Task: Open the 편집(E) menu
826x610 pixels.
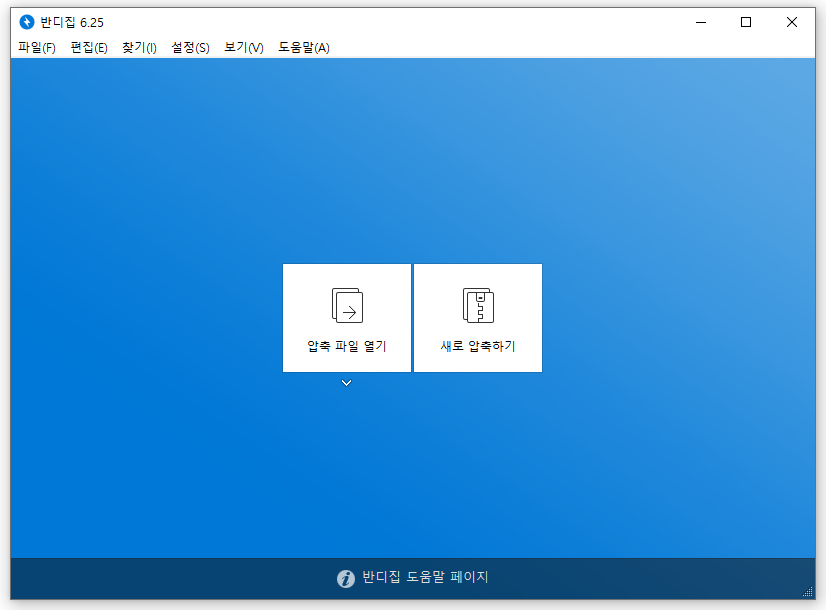Action: pyautogui.click(x=89, y=48)
